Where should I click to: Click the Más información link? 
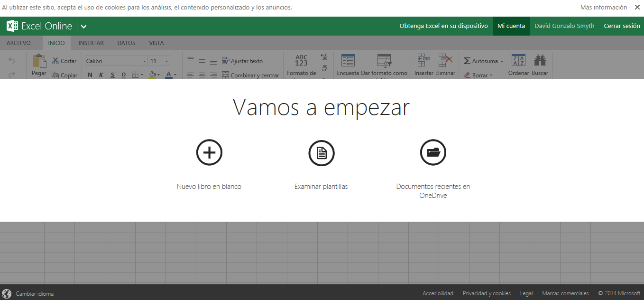point(604,7)
